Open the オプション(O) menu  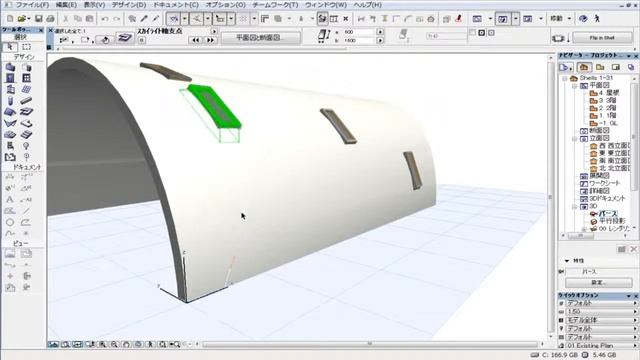pyautogui.click(x=225, y=5)
